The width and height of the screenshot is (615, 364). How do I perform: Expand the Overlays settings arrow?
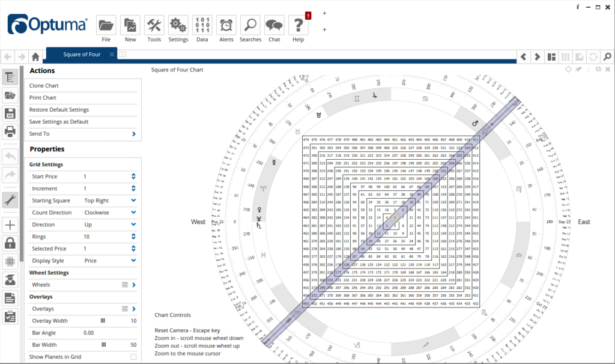coord(134,309)
